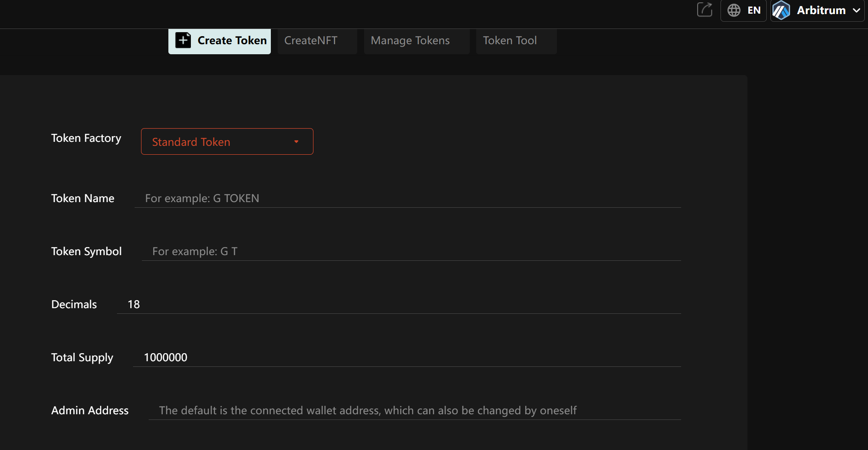This screenshot has height=450, width=868.
Task: Click the share icon in top bar
Action: [x=704, y=10]
